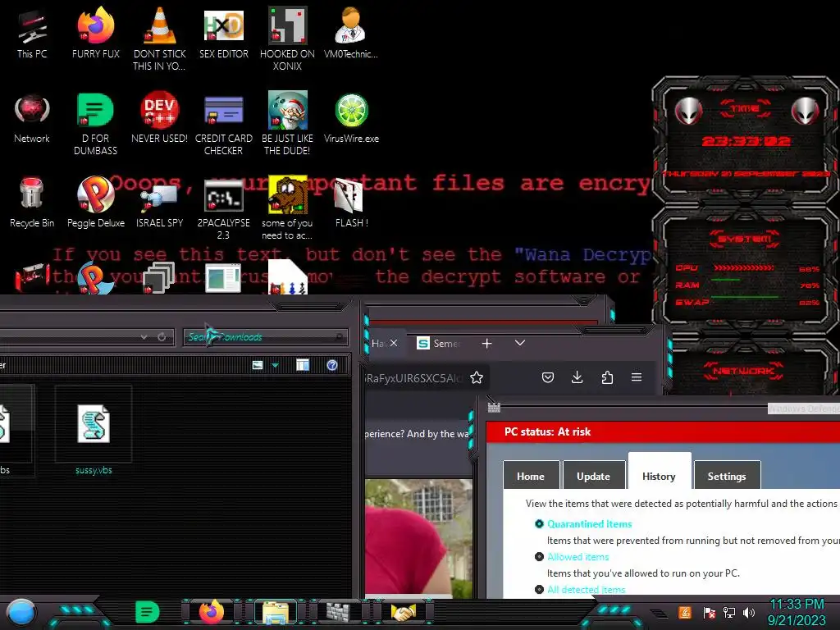Open the Recycle Bin icon
The height and width of the screenshot is (630, 840).
pos(32,203)
